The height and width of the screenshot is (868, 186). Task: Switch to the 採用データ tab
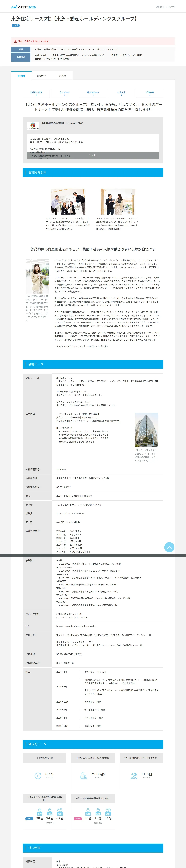pyautogui.click(x=42, y=76)
